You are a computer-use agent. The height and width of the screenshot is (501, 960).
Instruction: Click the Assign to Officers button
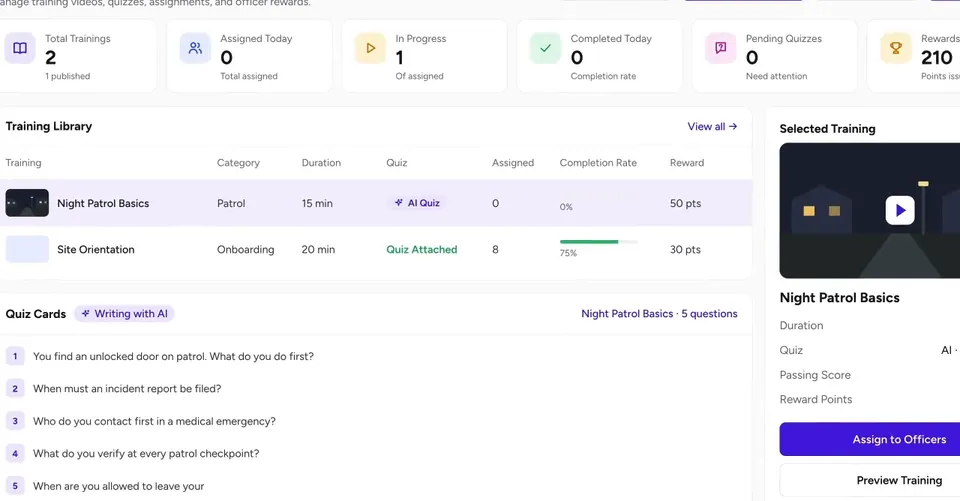pos(869,439)
